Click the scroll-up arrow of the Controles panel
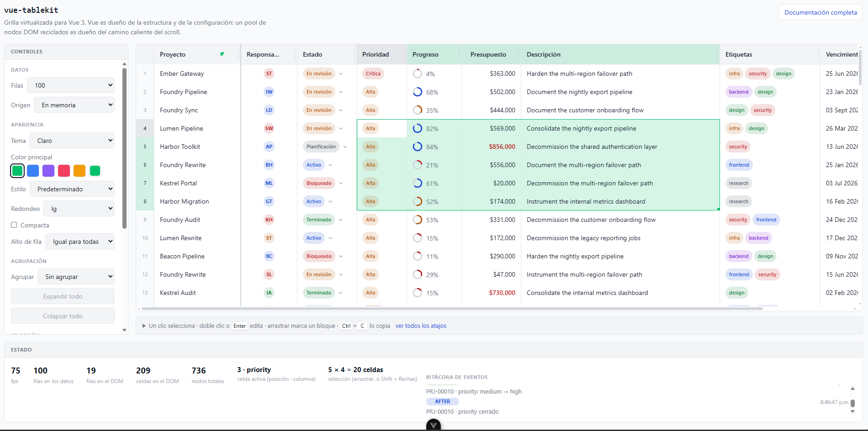 [x=124, y=64]
